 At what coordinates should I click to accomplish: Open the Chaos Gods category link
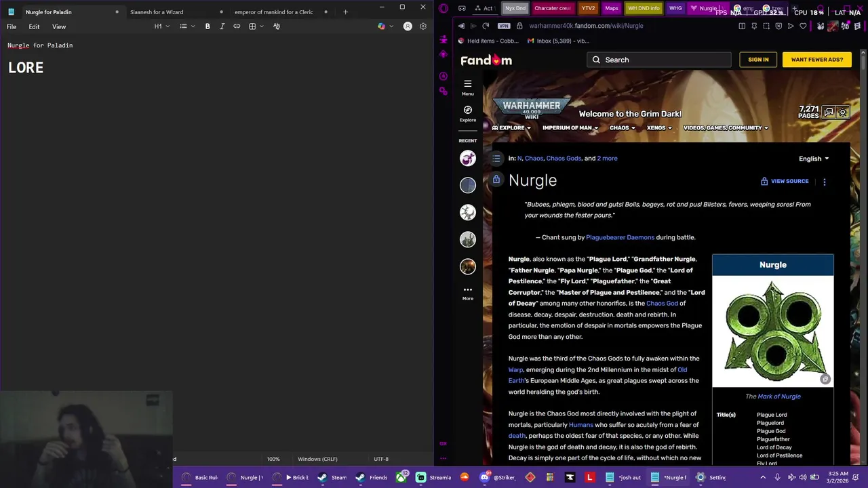564,158
